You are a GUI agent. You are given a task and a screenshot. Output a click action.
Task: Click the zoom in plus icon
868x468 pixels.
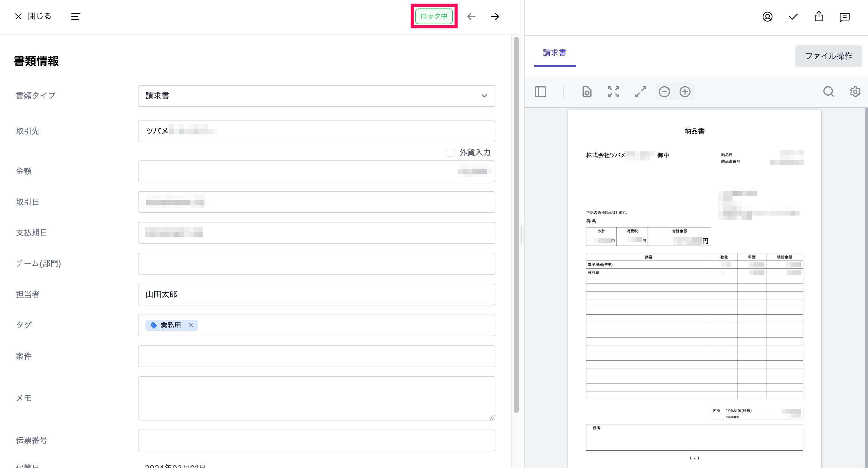pyautogui.click(x=685, y=92)
